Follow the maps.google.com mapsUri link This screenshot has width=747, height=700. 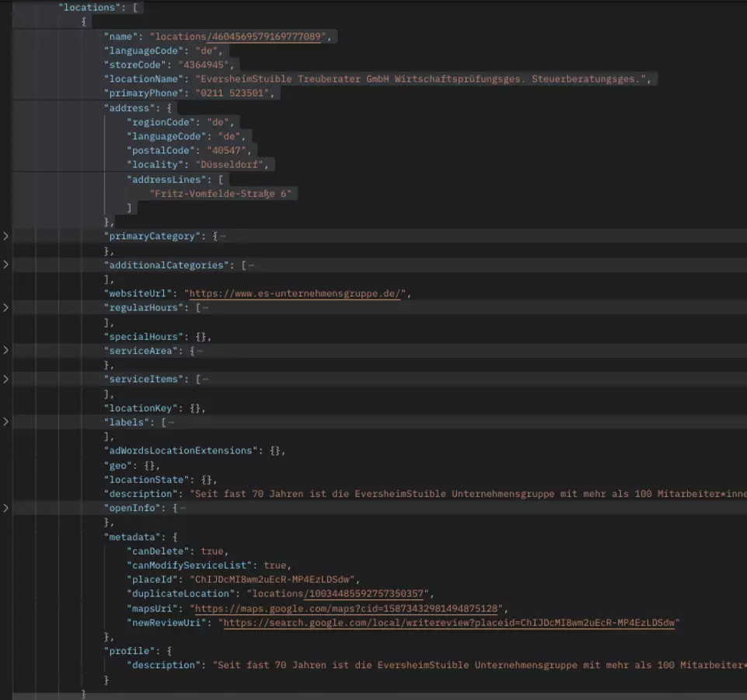point(350,608)
